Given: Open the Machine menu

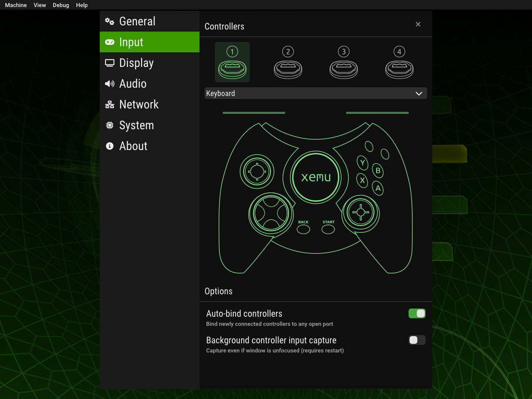Looking at the screenshot, I should click(x=15, y=5).
